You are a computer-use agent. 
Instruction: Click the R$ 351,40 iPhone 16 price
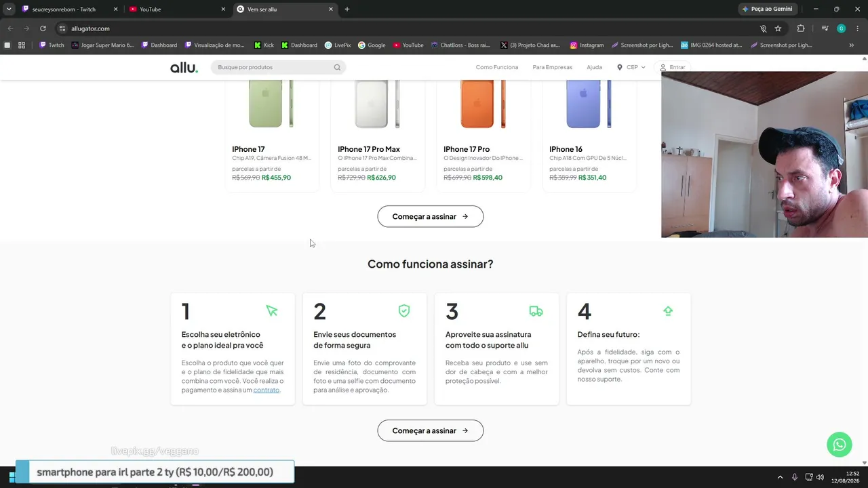click(x=592, y=178)
